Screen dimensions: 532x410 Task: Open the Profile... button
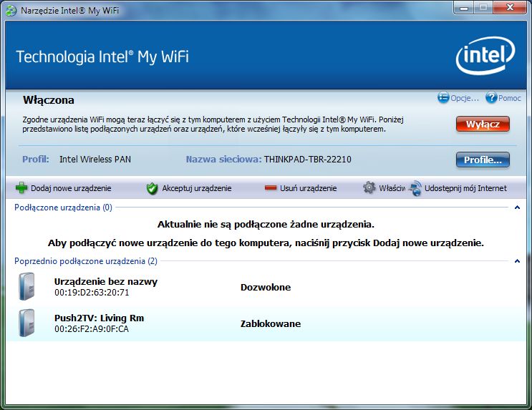point(483,160)
